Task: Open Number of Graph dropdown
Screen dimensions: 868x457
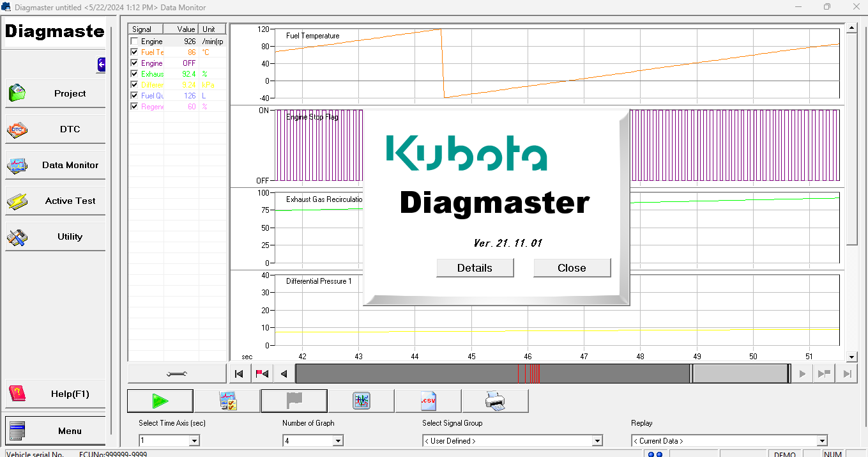Action: (x=338, y=441)
